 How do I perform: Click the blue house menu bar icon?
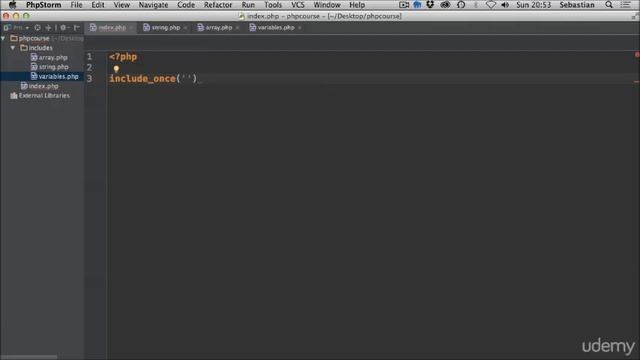417,5
